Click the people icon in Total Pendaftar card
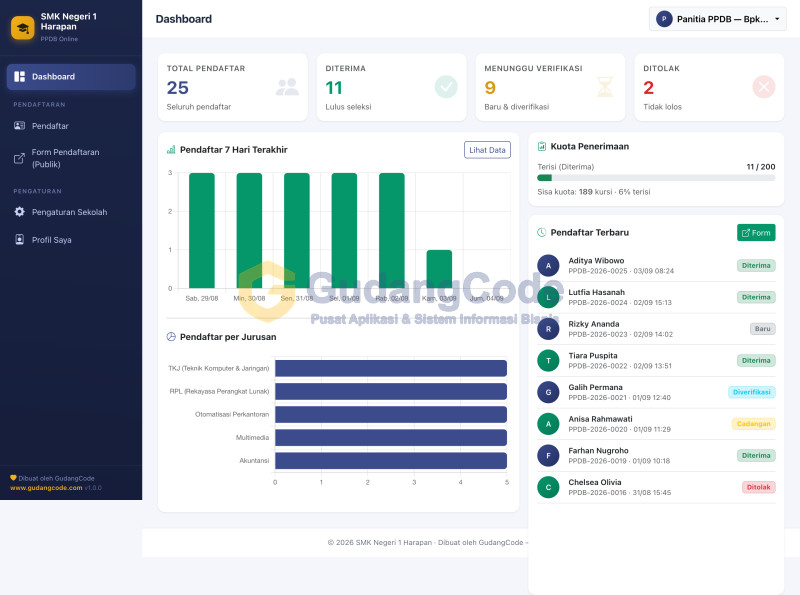The image size is (800, 595). tap(287, 87)
